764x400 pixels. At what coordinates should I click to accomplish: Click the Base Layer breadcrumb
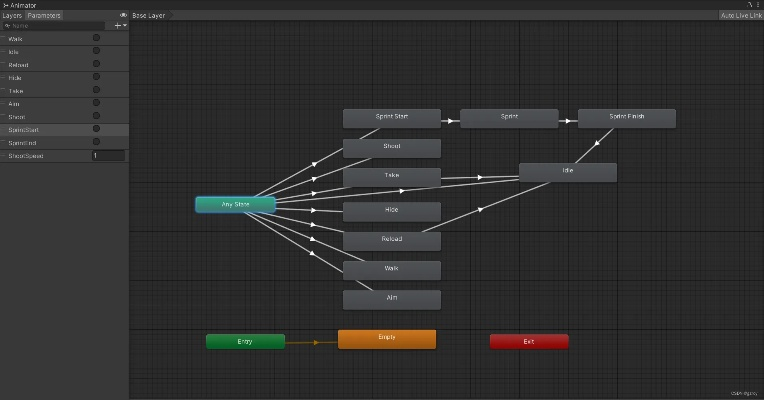point(149,16)
